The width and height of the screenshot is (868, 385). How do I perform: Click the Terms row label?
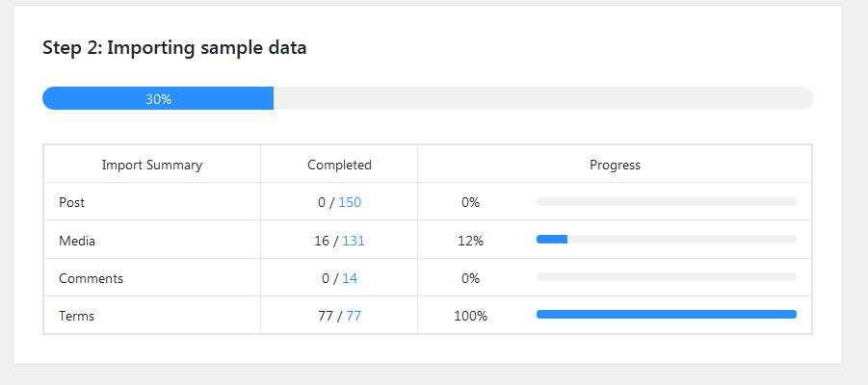point(76,316)
